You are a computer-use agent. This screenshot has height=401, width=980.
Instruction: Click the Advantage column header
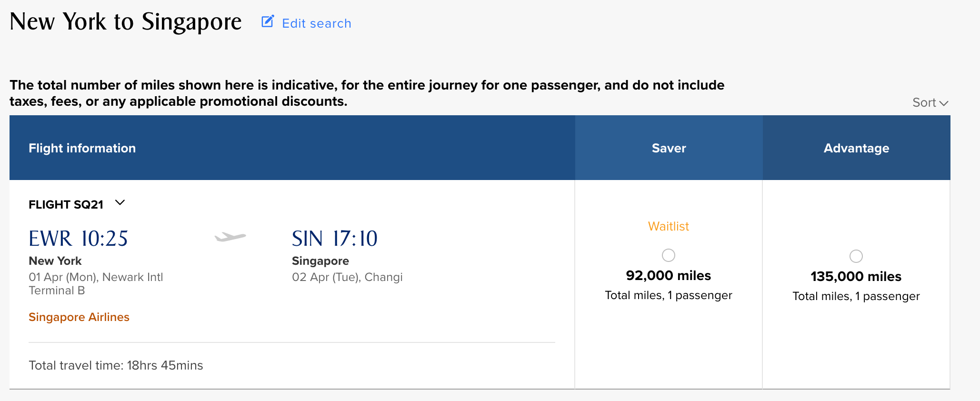tap(856, 148)
